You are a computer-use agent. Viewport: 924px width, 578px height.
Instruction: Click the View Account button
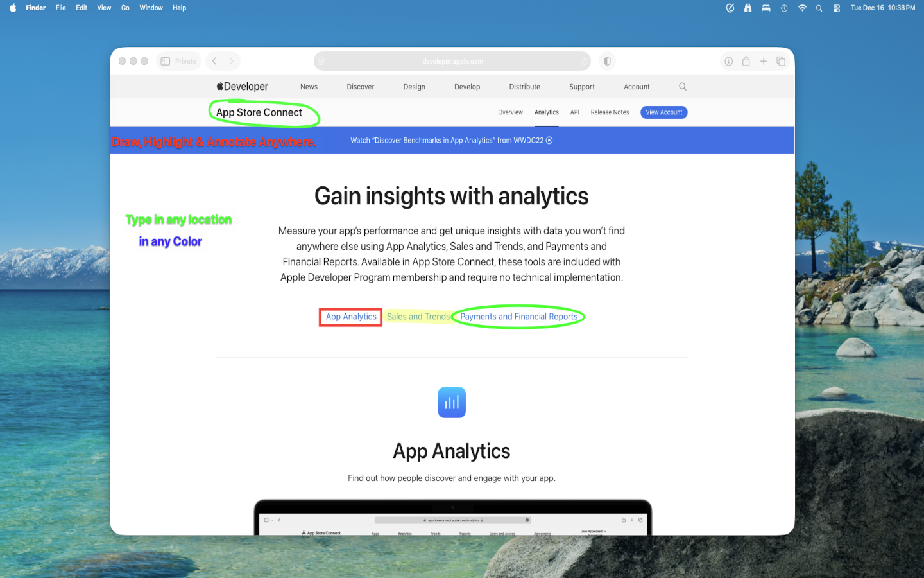click(664, 112)
